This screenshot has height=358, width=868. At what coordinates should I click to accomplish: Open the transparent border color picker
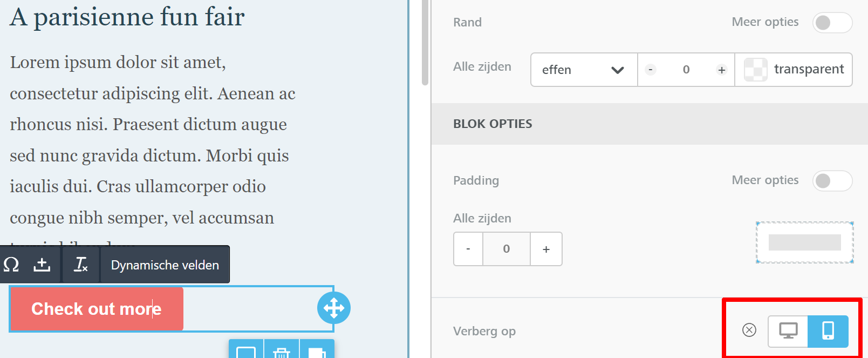(x=794, y=70)
